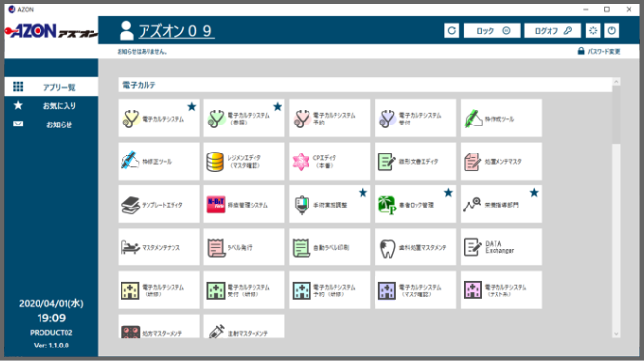Viewport: 644px width, 361px height.
Task: Toggle favorite star on 電子カルテシステム tile
Action: 192,107
